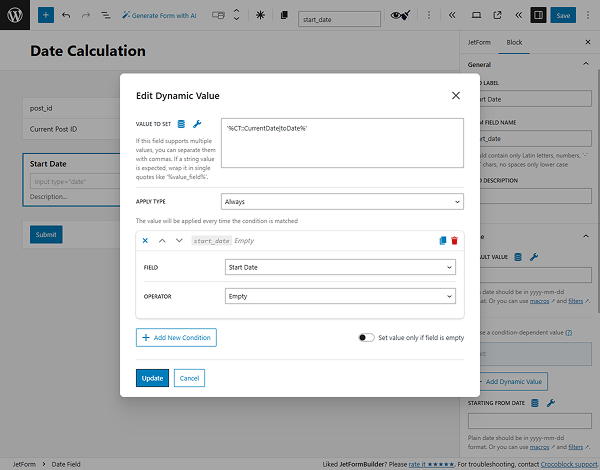Click the start_date field name input in toolbar
The width and height of the screenshot is (600, 470).
[339, 19]
